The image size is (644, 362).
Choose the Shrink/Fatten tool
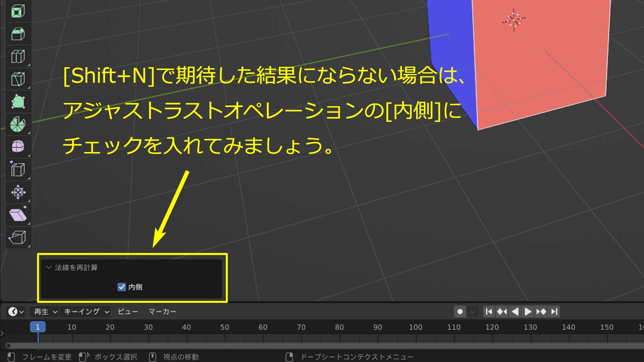pyautogui.click(x=18, y=192)
